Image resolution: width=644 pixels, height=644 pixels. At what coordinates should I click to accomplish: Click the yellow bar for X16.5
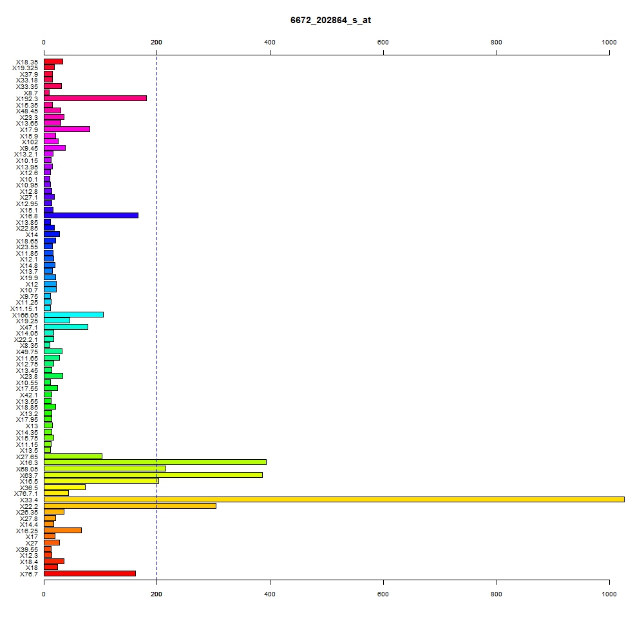point(102,481)
